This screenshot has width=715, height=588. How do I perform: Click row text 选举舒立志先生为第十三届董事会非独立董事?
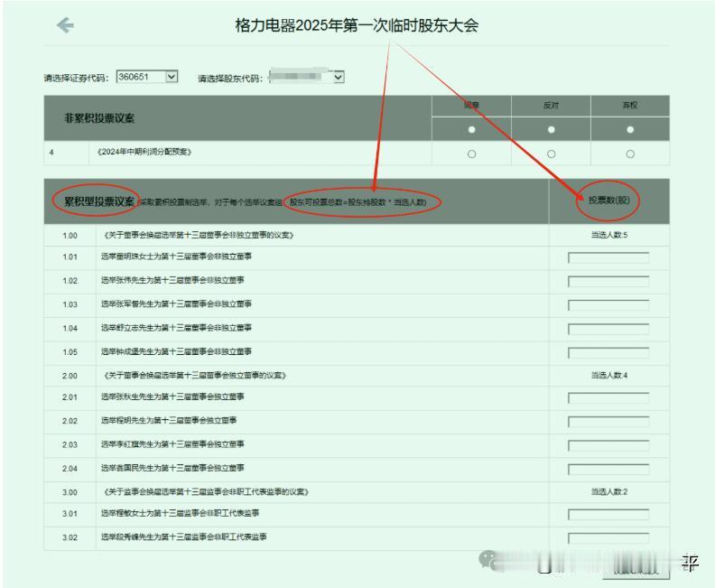click(176, 328)
